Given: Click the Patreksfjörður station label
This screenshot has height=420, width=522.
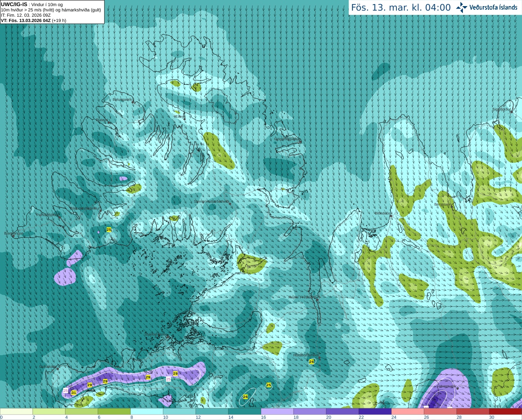Looking at the screenshot, I should point(48,215).
